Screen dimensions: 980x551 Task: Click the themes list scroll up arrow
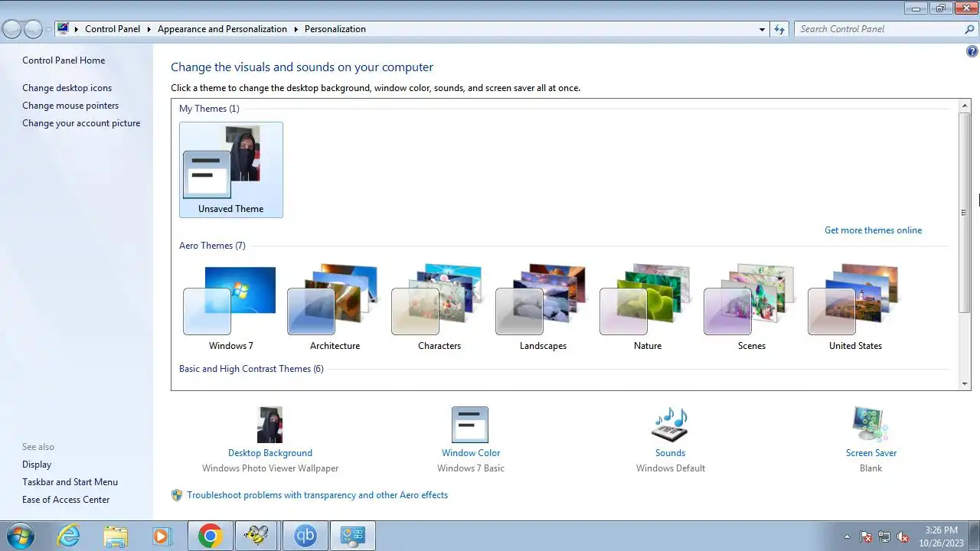click(965, 105)
